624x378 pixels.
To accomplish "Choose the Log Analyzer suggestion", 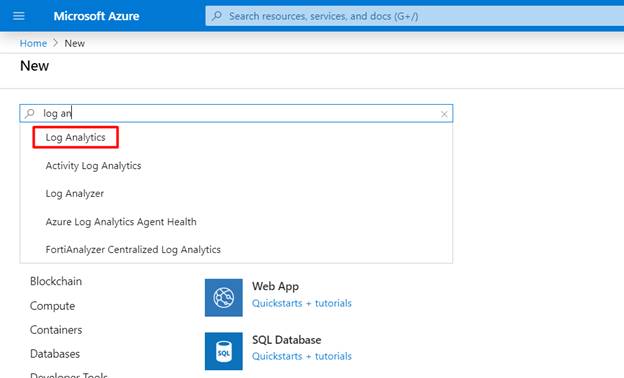I will [74, 193].
